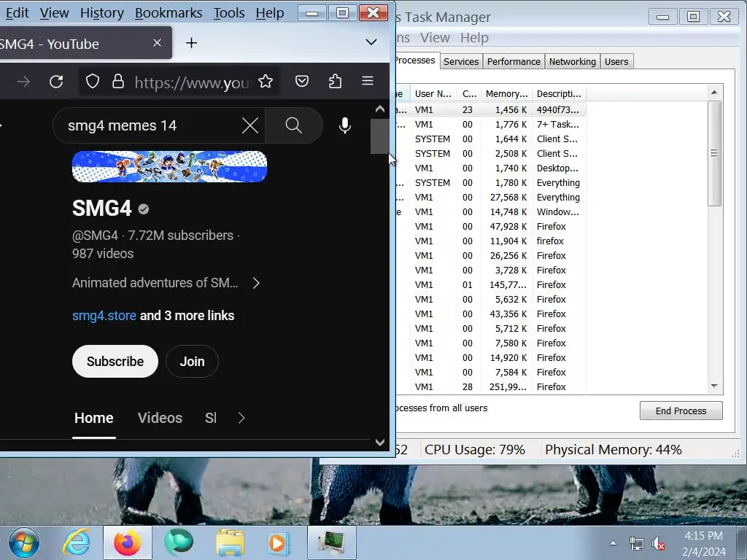Viewport: 747px width, 560px height.
Task: Show hidden system tray icons
Action: click(613, 542)
